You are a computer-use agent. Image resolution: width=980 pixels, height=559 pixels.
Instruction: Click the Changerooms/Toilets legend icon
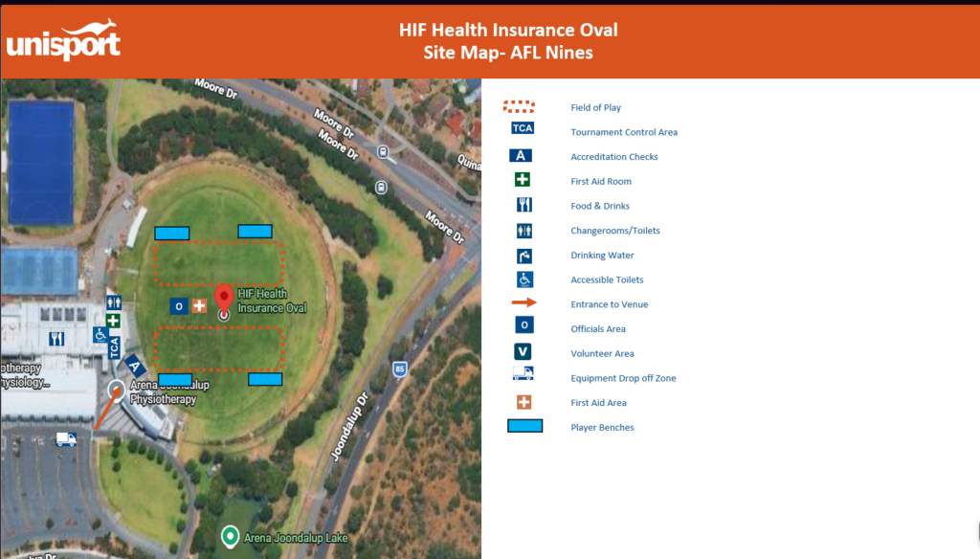coord(524,231)
